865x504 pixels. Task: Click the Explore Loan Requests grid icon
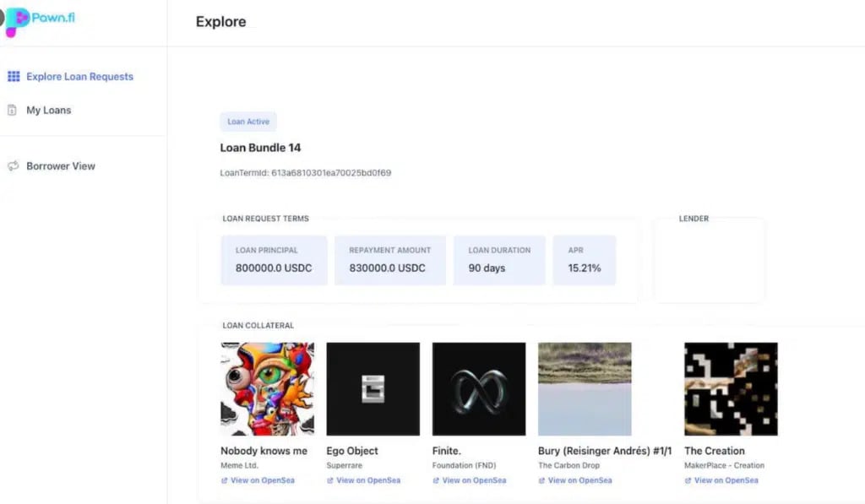tap(14, 76)
